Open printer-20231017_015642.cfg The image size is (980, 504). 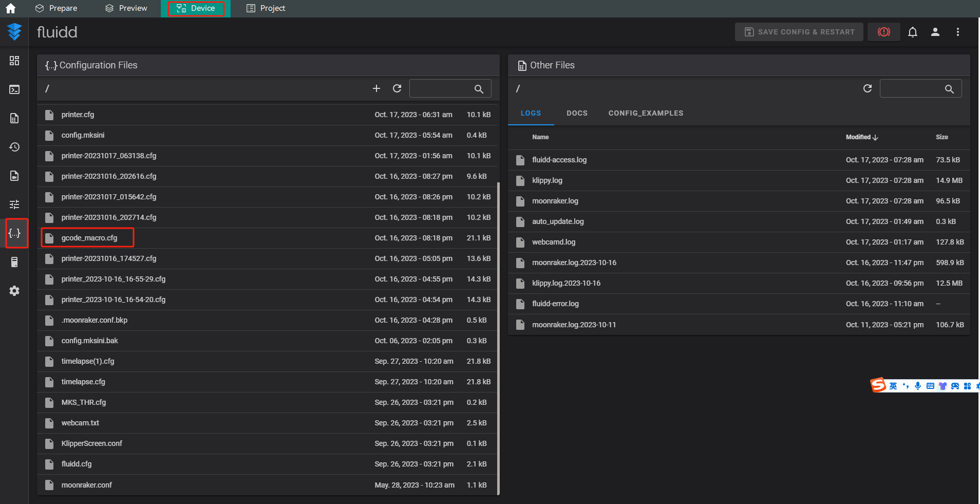click(267, 197)
